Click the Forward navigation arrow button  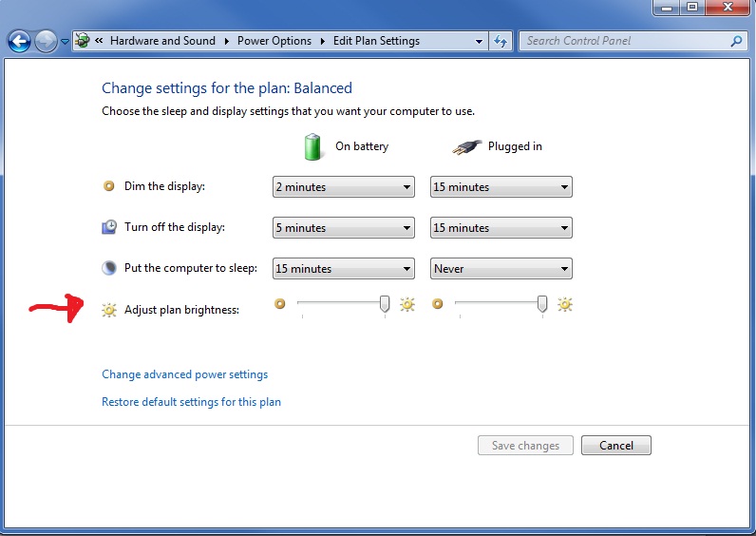[46, 42]
